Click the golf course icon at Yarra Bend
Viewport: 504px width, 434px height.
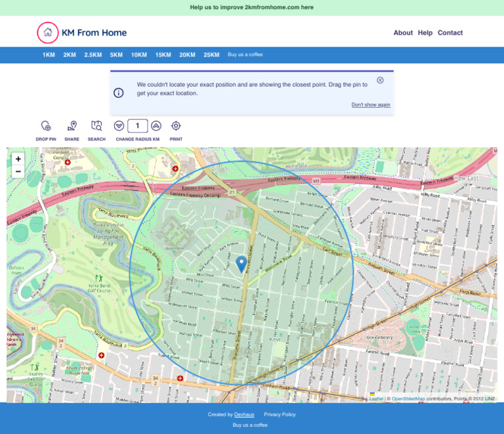click(99, 278)
